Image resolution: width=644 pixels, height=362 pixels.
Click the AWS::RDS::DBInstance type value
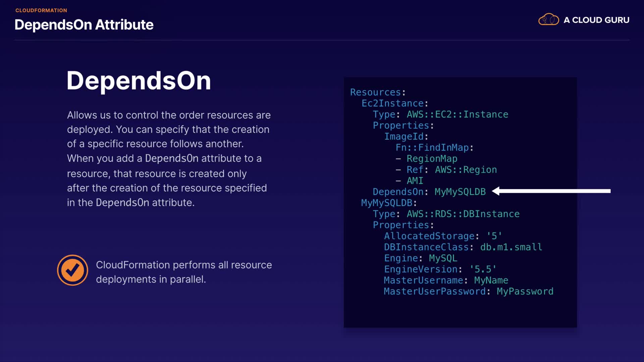(463, 214)
